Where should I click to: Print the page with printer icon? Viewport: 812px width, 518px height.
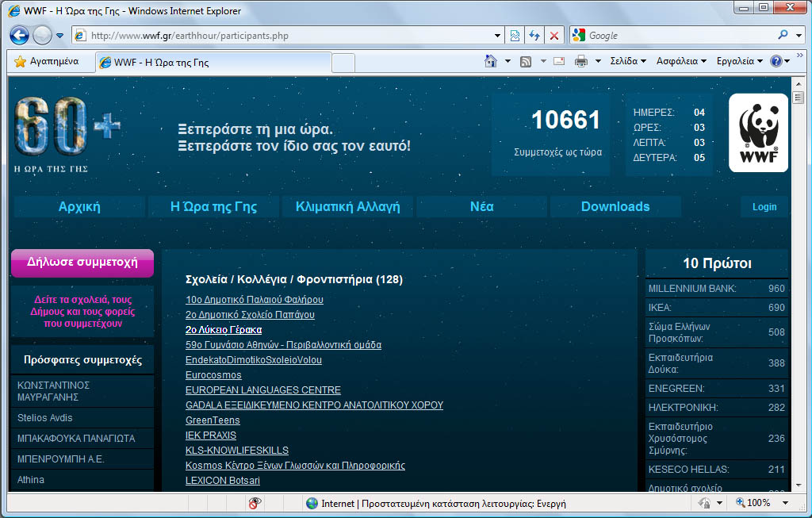coord(581,62)
